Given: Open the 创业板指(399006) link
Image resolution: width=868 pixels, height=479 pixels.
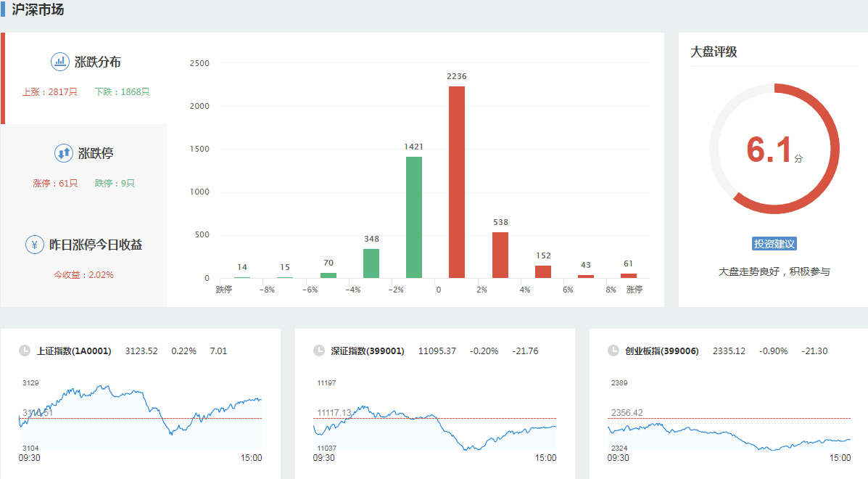Looking at the screenshot, I should (662, 351).
